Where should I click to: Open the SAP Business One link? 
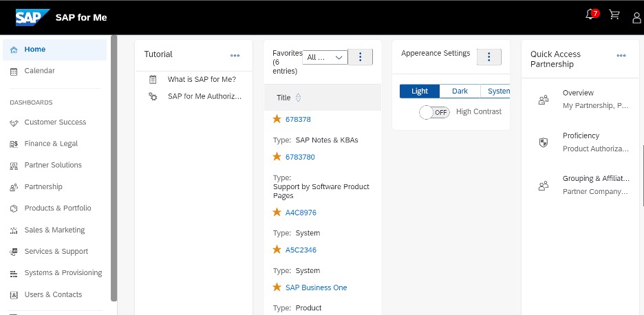coord(316,288)
